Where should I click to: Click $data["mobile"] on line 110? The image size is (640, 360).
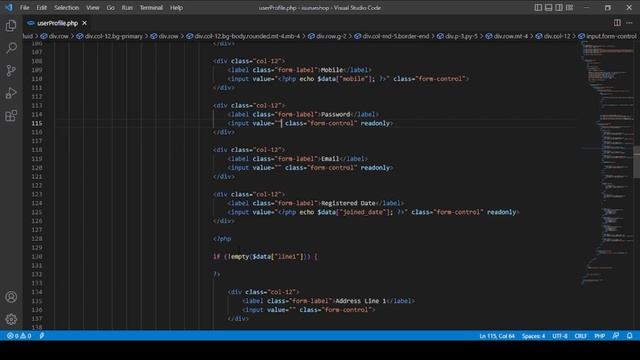[346, 79]
